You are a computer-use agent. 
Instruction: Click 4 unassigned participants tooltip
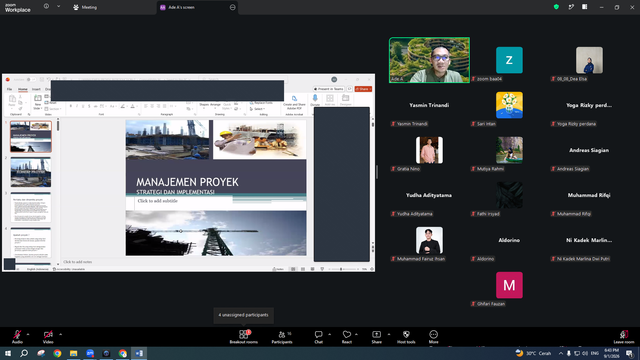point(243,315)
